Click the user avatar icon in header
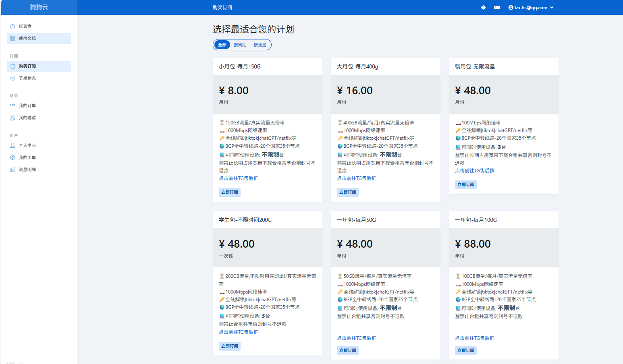This screenshot has width=623, height=364. click(x=511, y=8)
